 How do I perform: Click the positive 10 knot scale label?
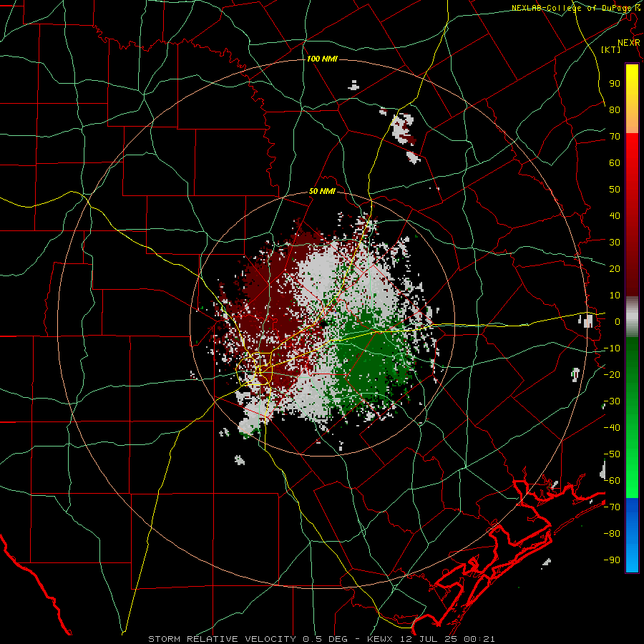[615, 296]
